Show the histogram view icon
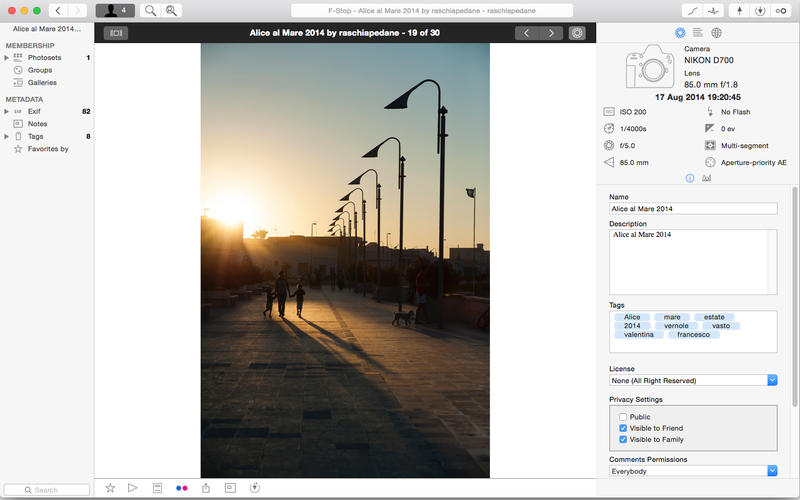 706,178
